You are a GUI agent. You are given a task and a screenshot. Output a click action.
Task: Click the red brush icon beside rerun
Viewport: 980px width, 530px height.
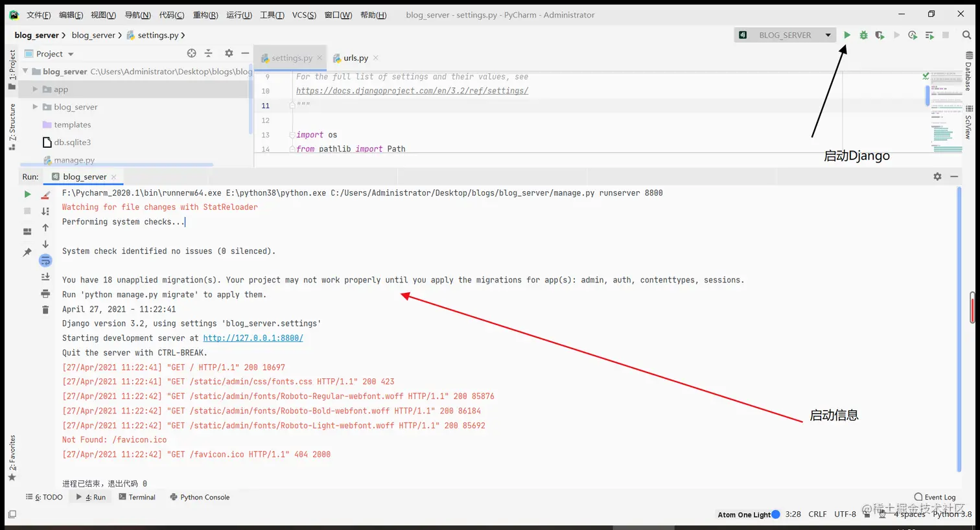click(45, 194)
